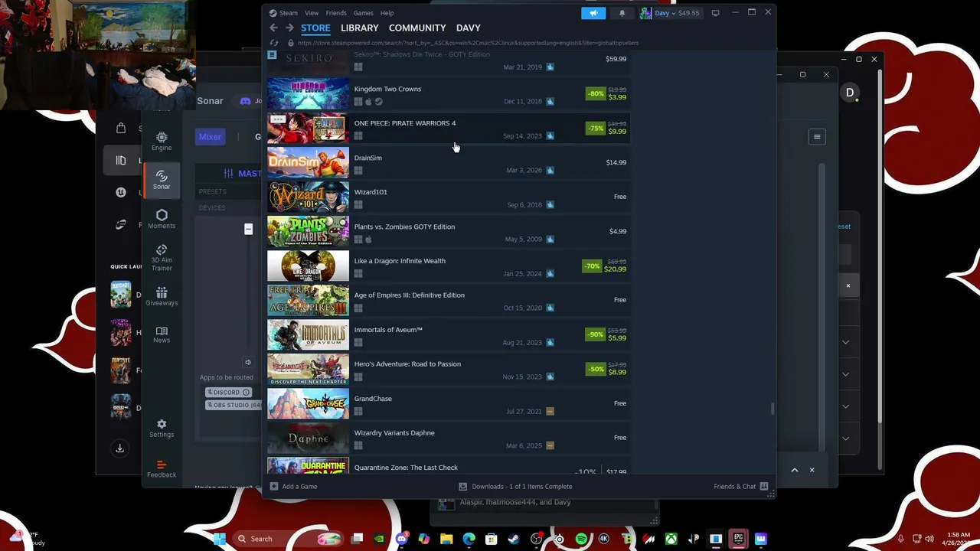Viewport: 980px width, 551px height.
Task: Select Sonar in SteelSeries sidebar
Action: 162,181
